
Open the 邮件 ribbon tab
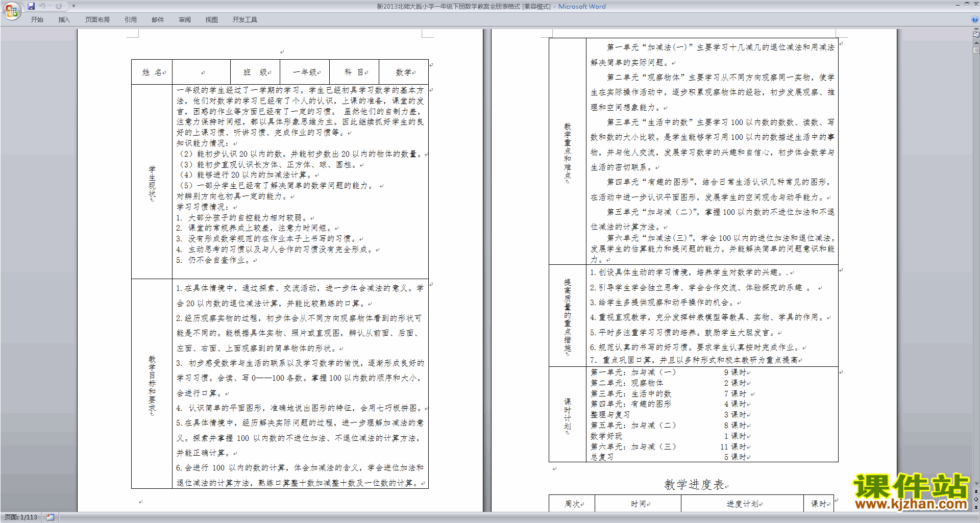(x=158, y=19)
